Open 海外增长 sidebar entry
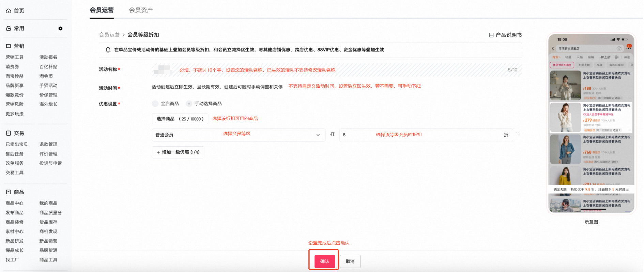Screen dimensions: 644x272 48,104
